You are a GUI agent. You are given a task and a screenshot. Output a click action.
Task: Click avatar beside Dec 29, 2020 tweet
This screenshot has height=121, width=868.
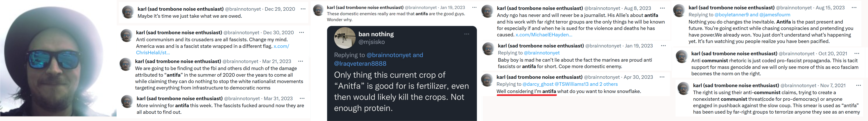pyautogui.click(x=128, y=12)
